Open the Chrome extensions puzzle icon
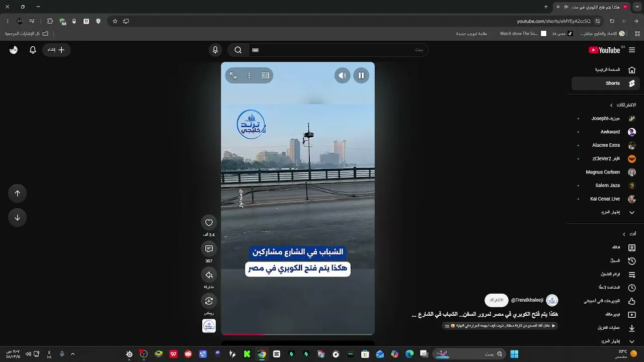This screenshot has width=644, height=362. [50, 21]
